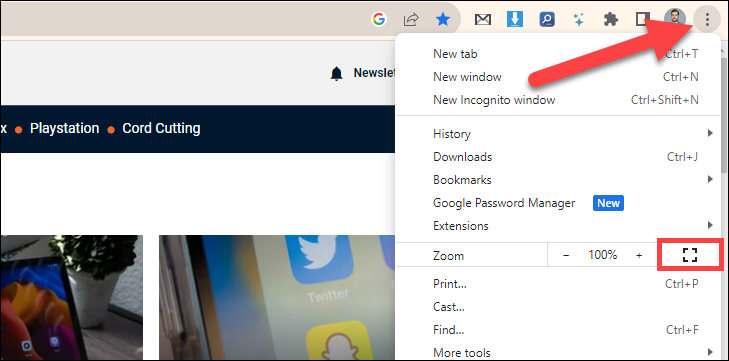This screenshot has width=729, height=361.
Task: Toggle the blue bookmark star
Action: [443, 19]
